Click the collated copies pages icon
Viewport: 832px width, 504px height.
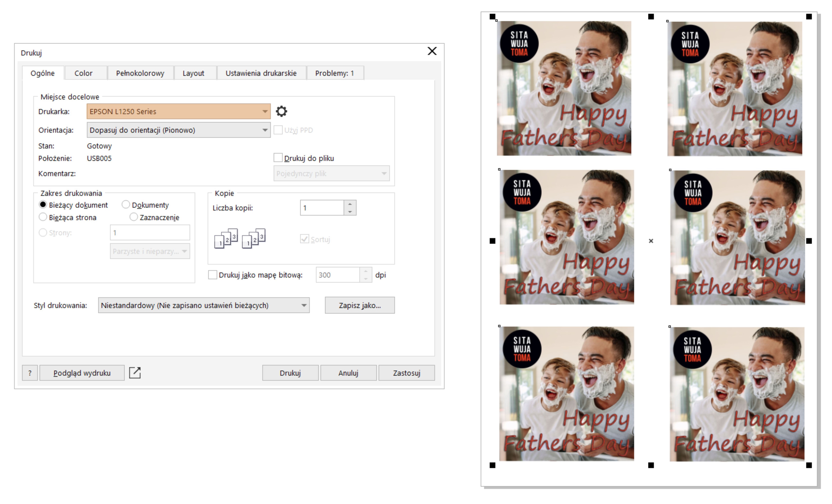click(226, 239)
